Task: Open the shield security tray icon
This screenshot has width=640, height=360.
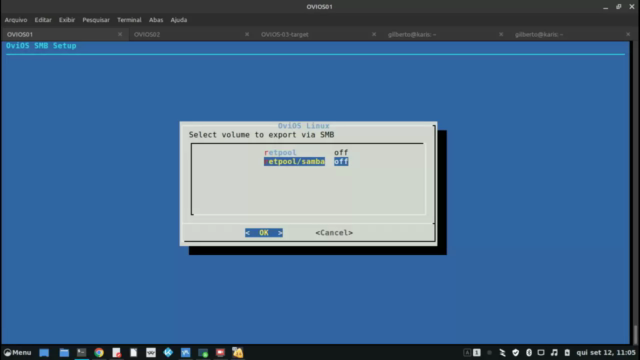Action: 516,353
